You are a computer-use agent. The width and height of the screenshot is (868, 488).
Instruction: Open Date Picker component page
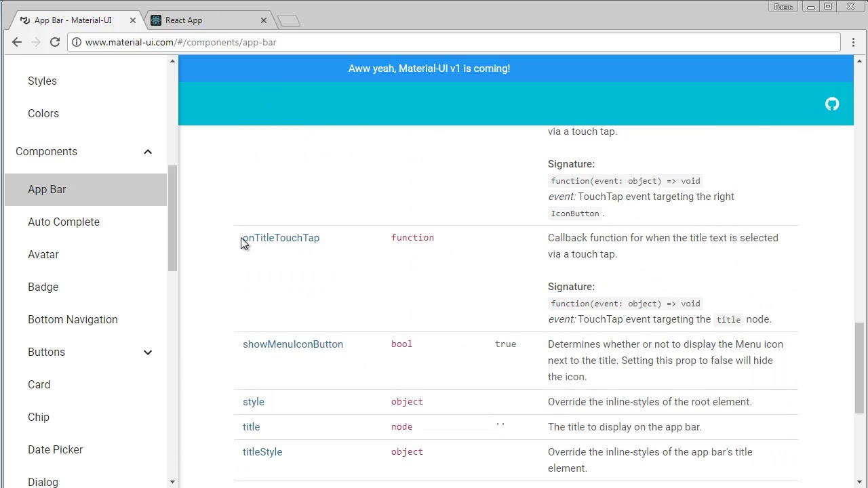[55, 449]
